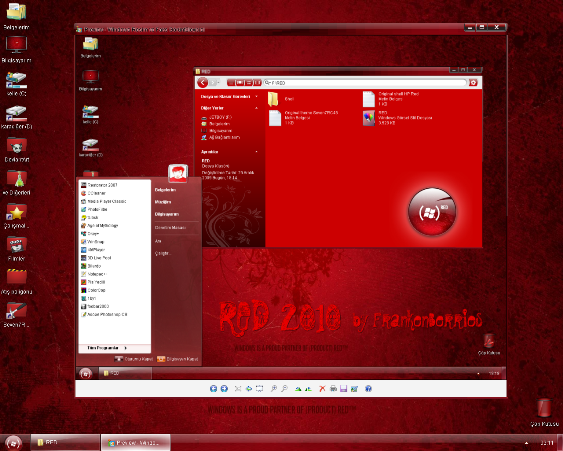Select the yellow star folder desktop icon

coord(17,216)
